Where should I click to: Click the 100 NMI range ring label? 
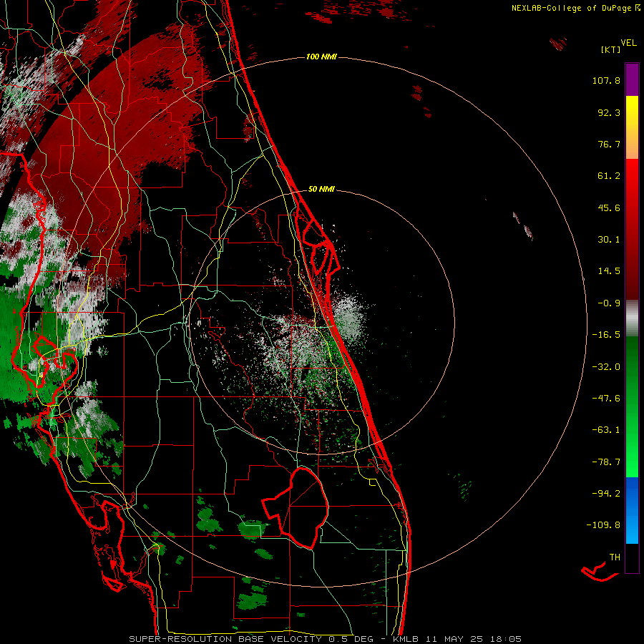pyautogui.click(x=321, y=57)
